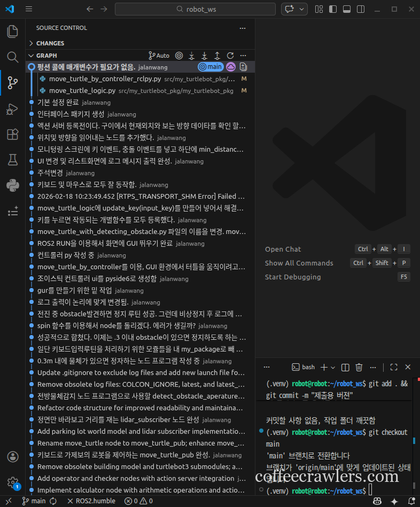
Task: Click the Push arrow in Graph toolbar
Action: [x=217, y=56]
